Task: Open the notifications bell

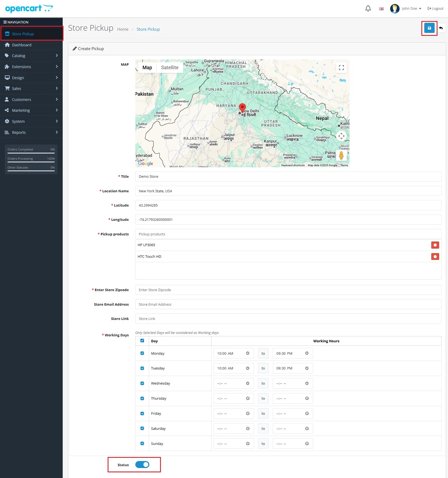Action: [x=368, y=9]
